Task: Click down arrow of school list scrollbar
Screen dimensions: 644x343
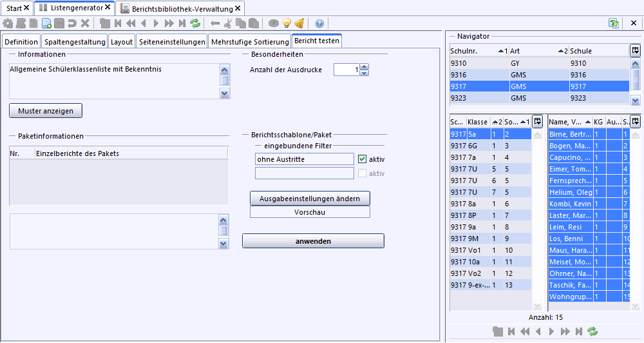Action: click(x=635, y=100)
